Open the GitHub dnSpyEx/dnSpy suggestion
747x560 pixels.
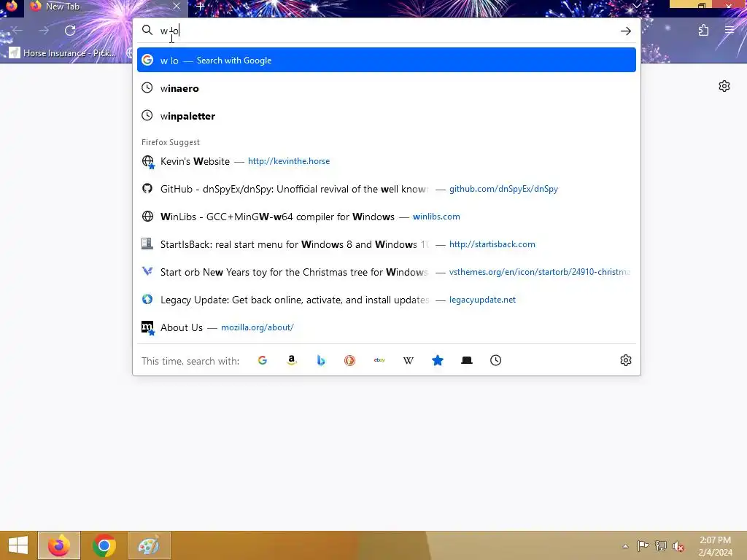pos(387,189)
